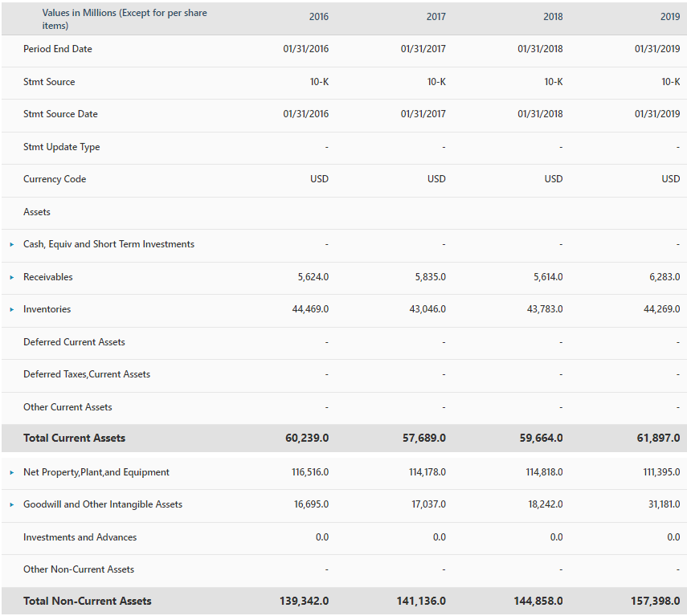Screen dimensions: 687x616
Task: Select the 2016 column header
Action: pyautogui.click(x=318, y=16)
